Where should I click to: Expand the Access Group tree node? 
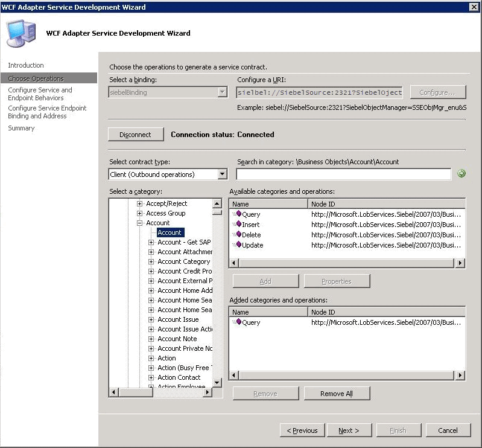click(x=139, y=213)
